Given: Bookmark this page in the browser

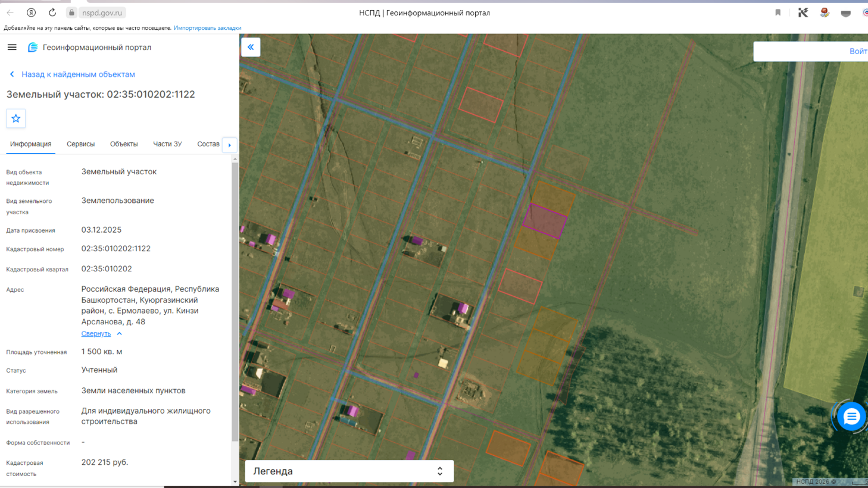Looking at the screenshot, I should 778,12.
